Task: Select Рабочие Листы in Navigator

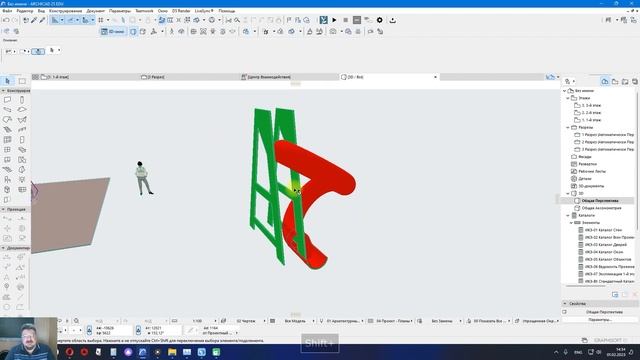Action: pos(592,171)
